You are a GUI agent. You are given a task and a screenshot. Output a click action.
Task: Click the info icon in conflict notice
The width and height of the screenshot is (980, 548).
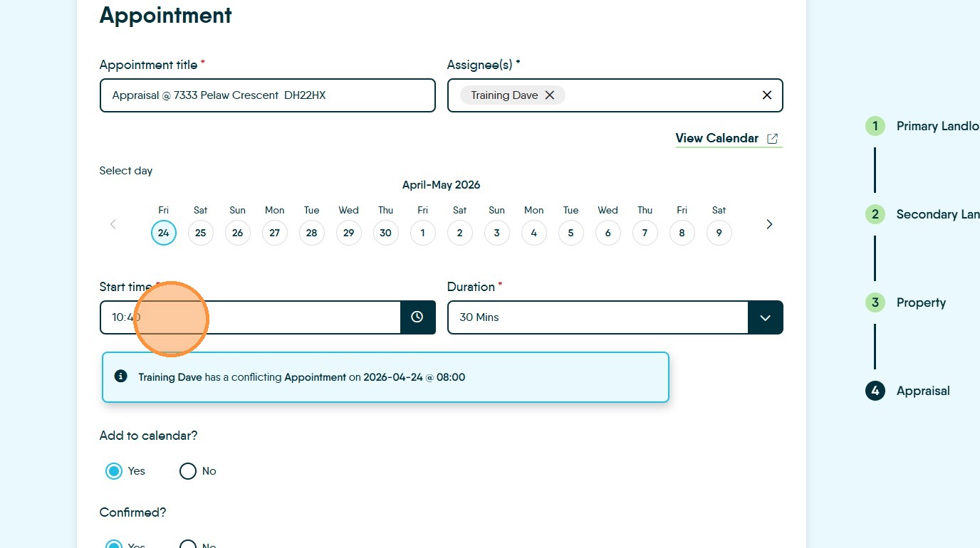pos(121,376)
